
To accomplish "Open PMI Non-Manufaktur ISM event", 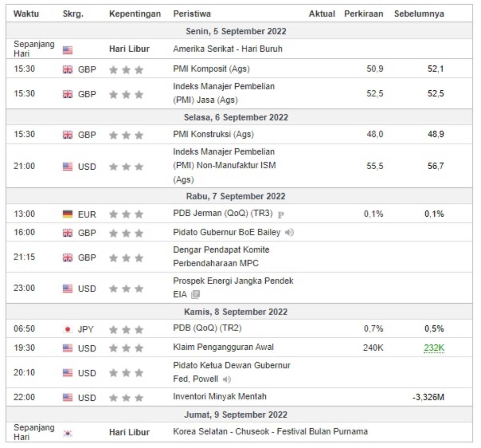I will [x=224, y=165].
